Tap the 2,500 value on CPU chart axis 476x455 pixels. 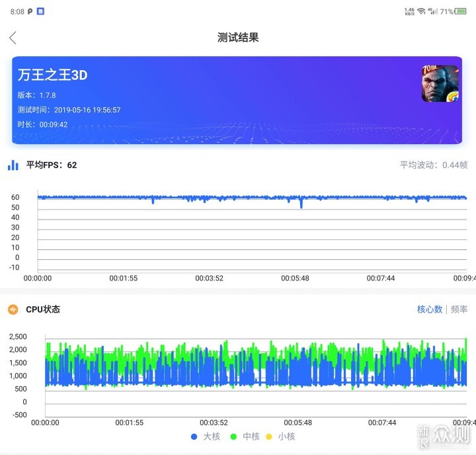click(18, 337)
